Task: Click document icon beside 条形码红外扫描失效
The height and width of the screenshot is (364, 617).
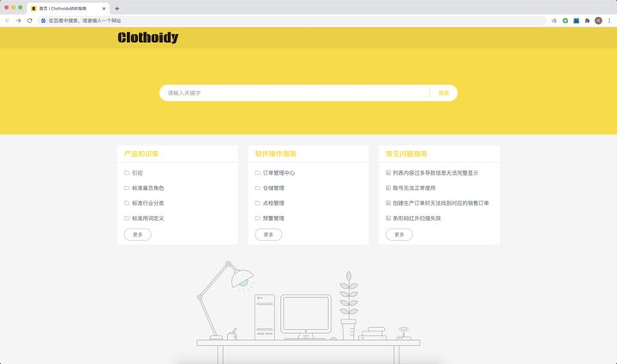Action: click(388, 218)
